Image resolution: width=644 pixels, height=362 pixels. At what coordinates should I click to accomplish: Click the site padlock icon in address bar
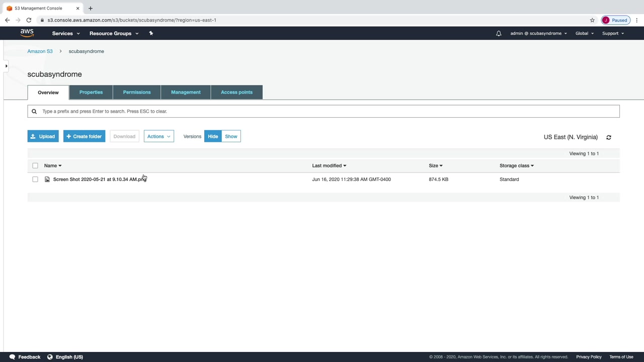pyautogui.click(x=43, y=20)
